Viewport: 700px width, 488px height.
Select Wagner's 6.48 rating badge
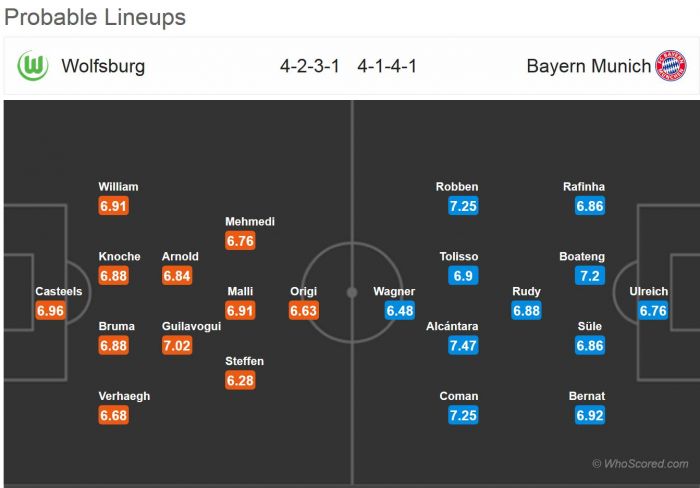point(400,311)
